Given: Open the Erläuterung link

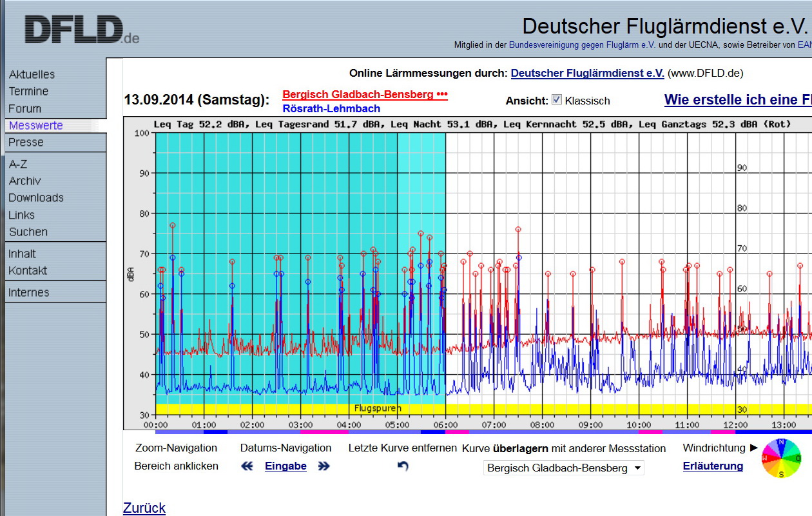Looking at the screenshot, I should point(713,466).
